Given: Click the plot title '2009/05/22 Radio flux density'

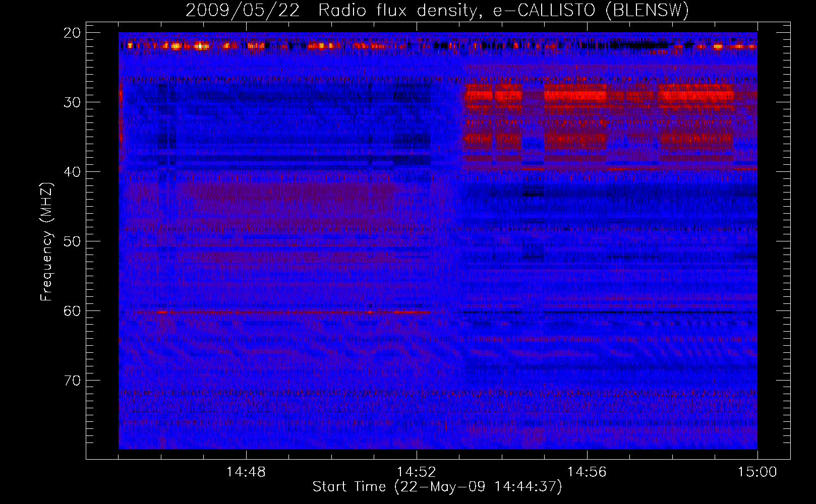Looking at the screenshot, I should tap(332, 11).
